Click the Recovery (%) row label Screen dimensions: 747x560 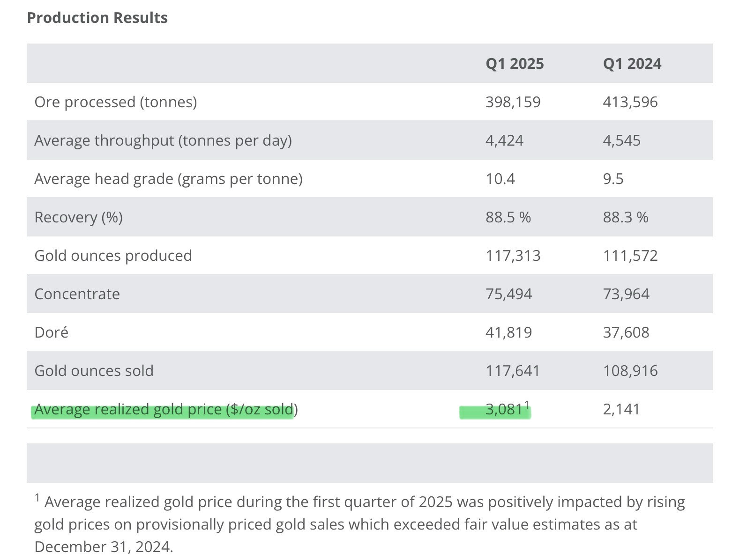point(78,217)
